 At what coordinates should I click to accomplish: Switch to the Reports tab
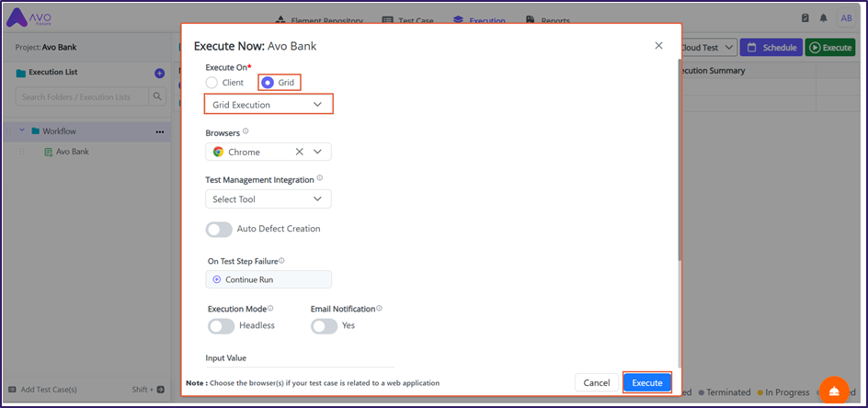click(x=548, y=20)
